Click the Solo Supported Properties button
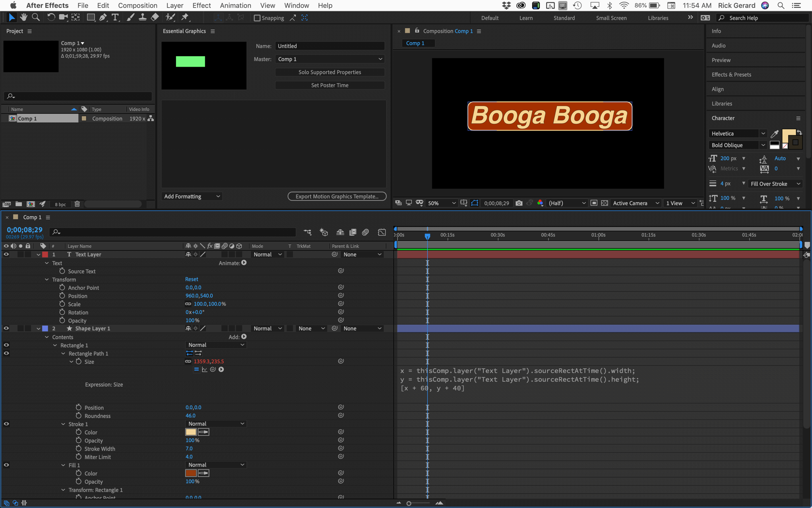Image resolution: width=812 pixels, height=508 pixels. 330,72
